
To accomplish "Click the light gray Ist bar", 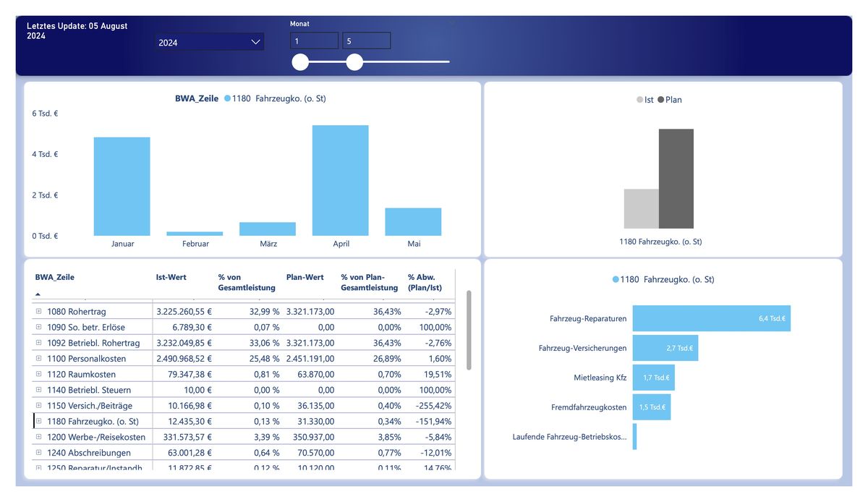I will pyautogui.click(x=642, y=209).
